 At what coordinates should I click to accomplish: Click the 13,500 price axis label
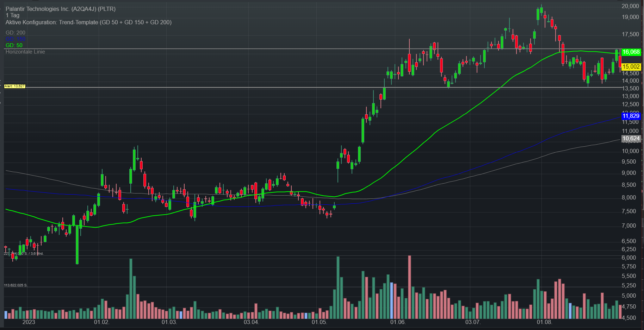[630, 88]
